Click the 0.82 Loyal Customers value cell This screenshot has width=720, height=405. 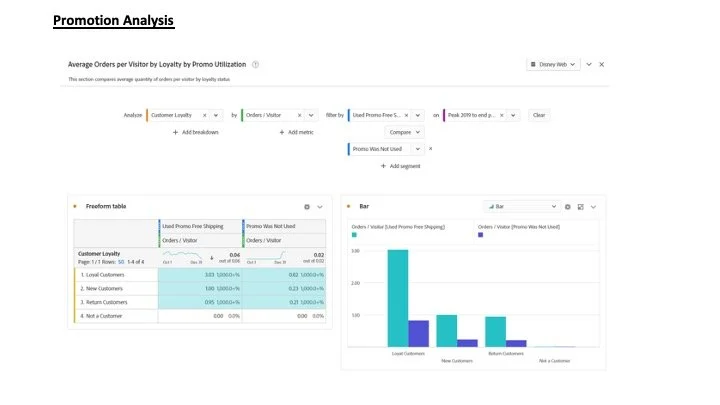[x=284, y=275]
